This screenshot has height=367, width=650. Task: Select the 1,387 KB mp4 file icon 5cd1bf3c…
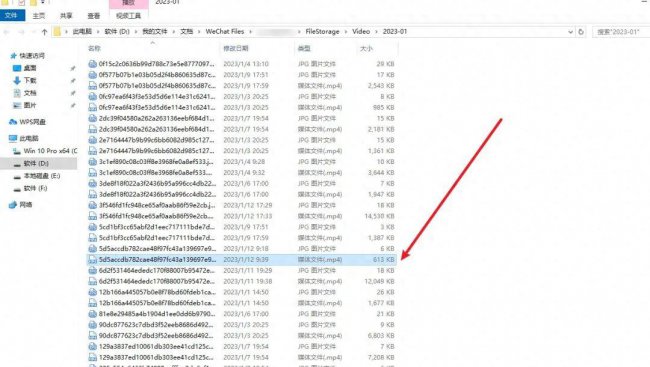pos(92,238)
